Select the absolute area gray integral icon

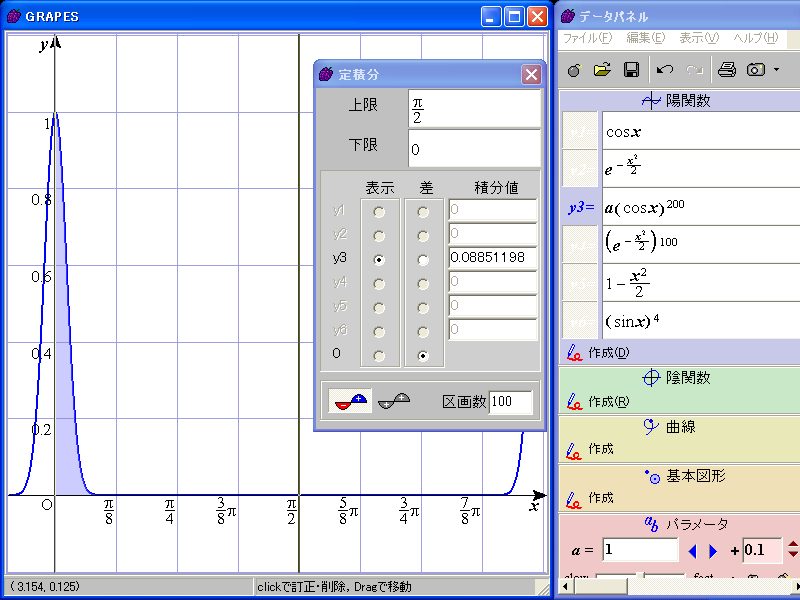pos(394,401)
